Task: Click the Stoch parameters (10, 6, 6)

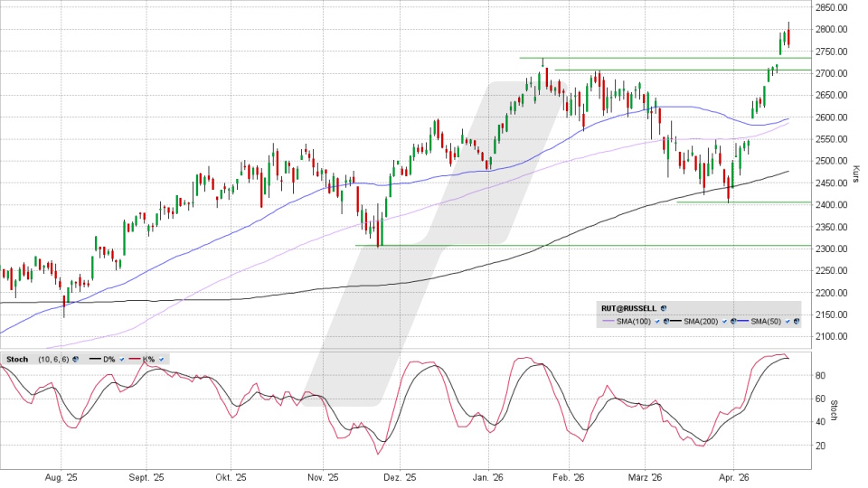Action: pos(53,359)
